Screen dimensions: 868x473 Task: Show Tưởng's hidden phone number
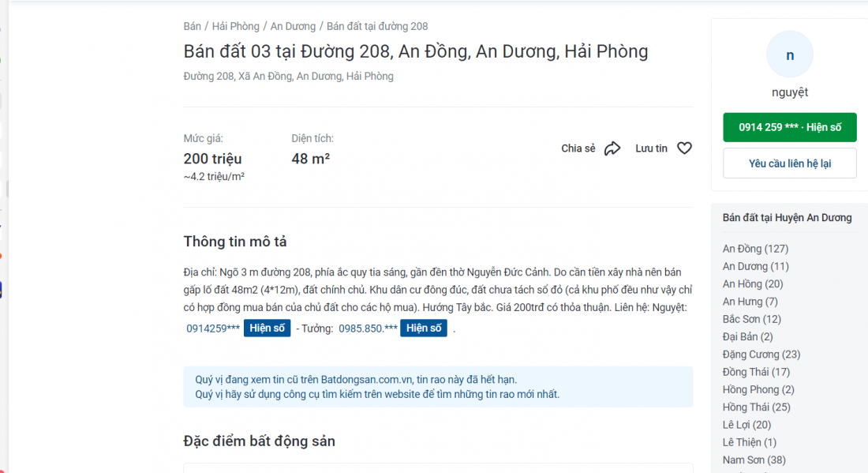point(424,328)
